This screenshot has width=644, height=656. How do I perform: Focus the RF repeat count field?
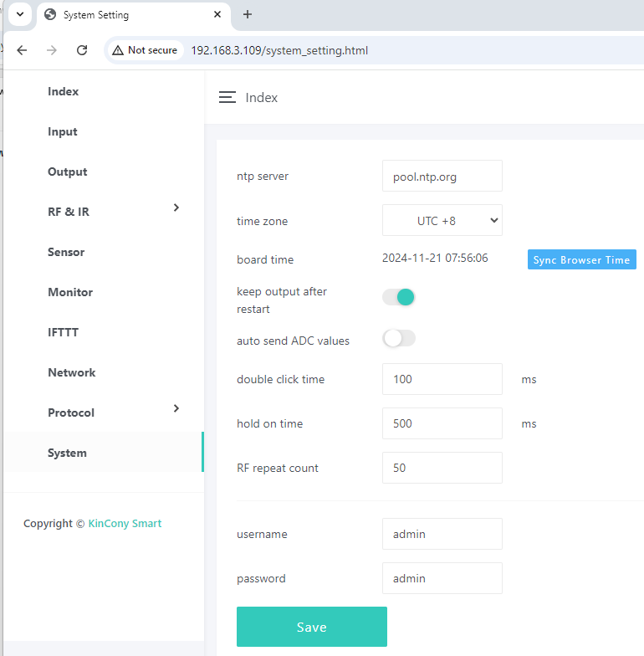(x=442, y=468)
